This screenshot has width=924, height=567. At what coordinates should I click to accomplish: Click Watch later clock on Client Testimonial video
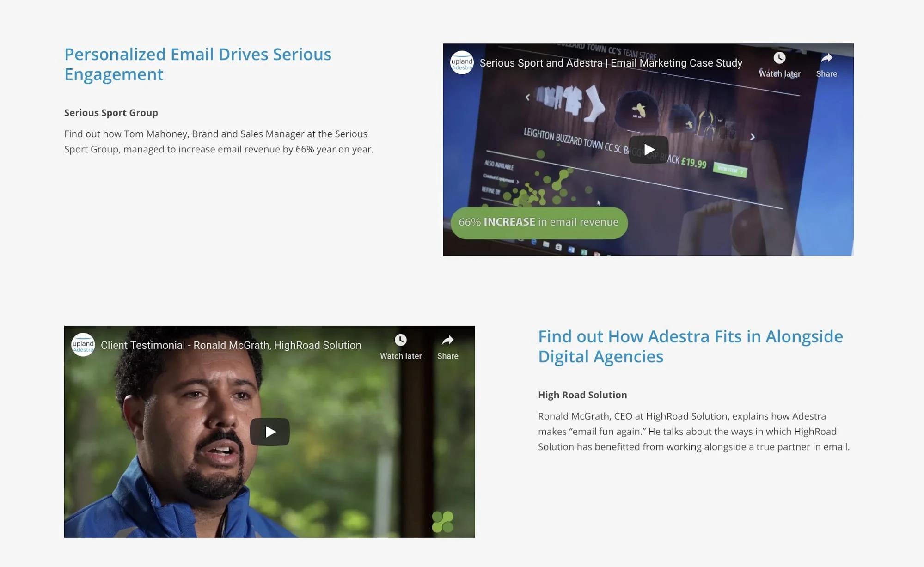(x=400, y=341)
